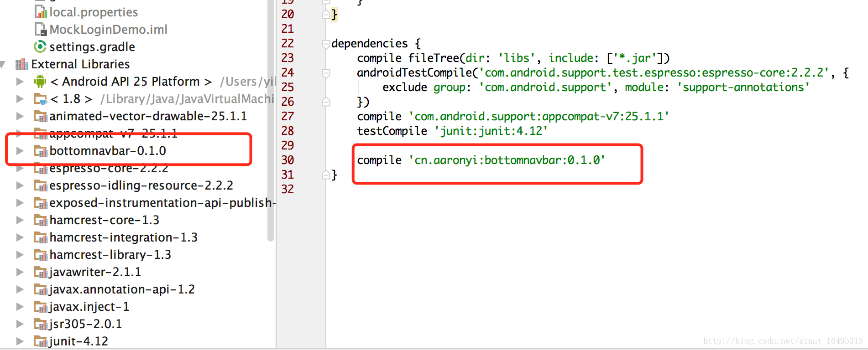Click the fold end marker on line 31

[326, 175]
